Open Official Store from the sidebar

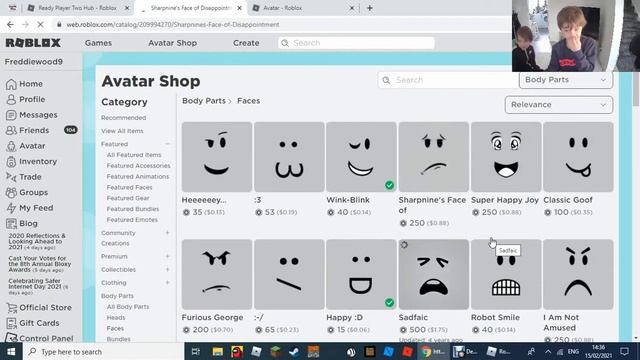point(39,307)
